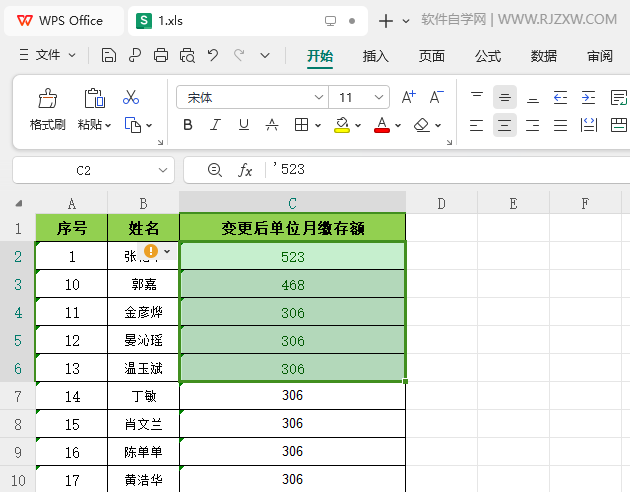Click the WPS Office home tab
The image size is (630, 492).
coord(63,20)
